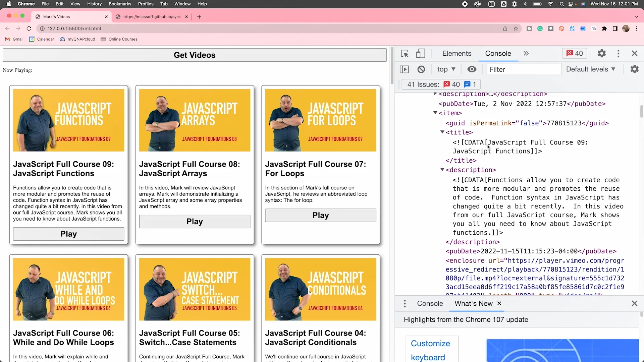Click the Get Videos button

pos(195,55)
